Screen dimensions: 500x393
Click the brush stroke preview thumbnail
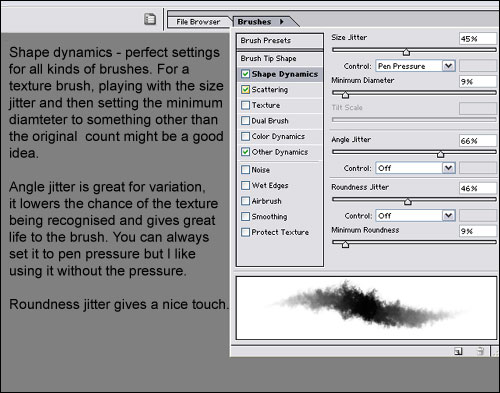coord(366,308)
